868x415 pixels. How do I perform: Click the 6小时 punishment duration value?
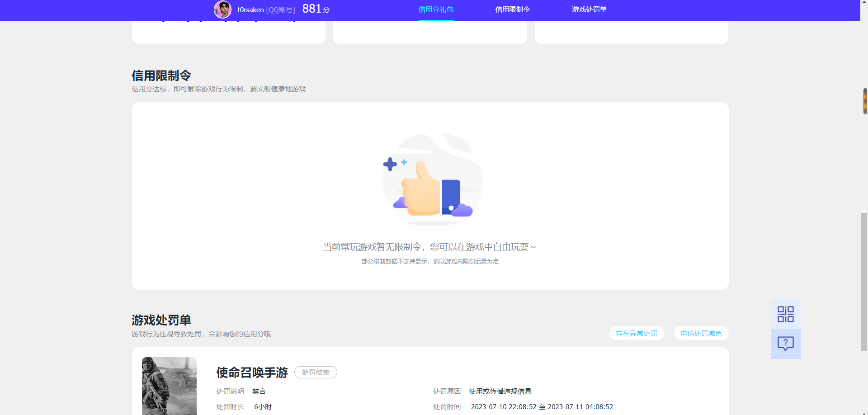[x=263, y=407]
